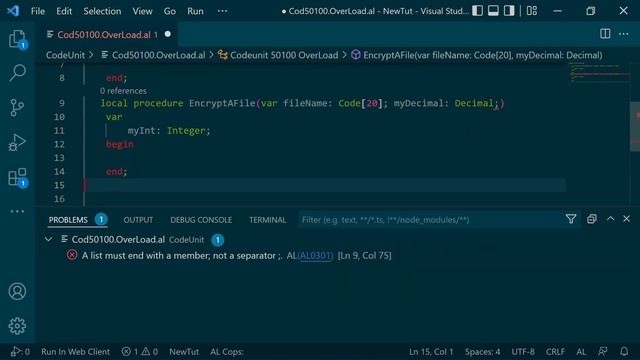Screen dimensions: 640x360
Task: Open editor More Actions ellipsis
Action: coord(624,34)
